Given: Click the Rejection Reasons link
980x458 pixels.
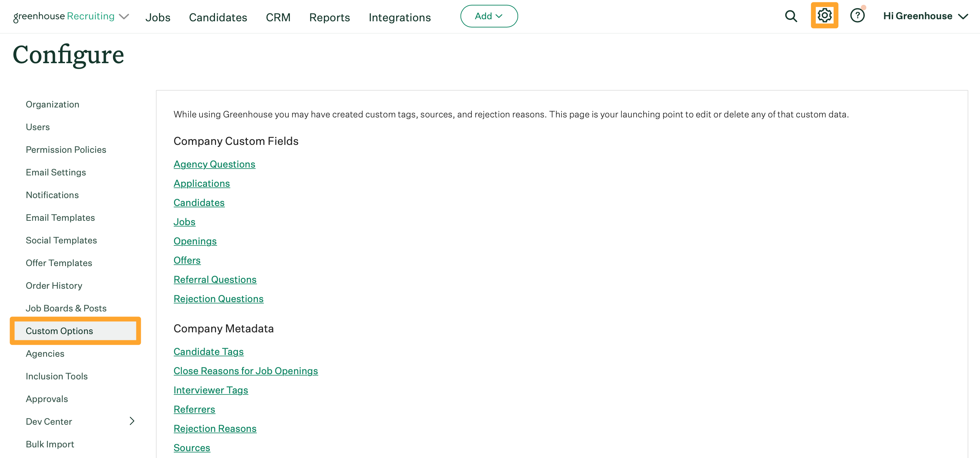Looking at the screenshot, I should pos(215,428).
